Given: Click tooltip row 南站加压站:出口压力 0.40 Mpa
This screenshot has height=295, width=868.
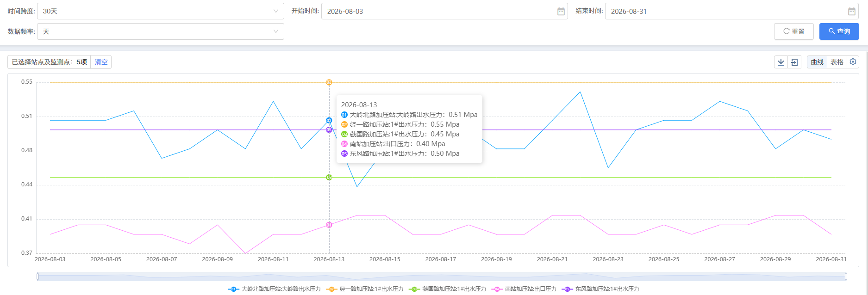Looking at the screenshot, I should coord(393,144).
